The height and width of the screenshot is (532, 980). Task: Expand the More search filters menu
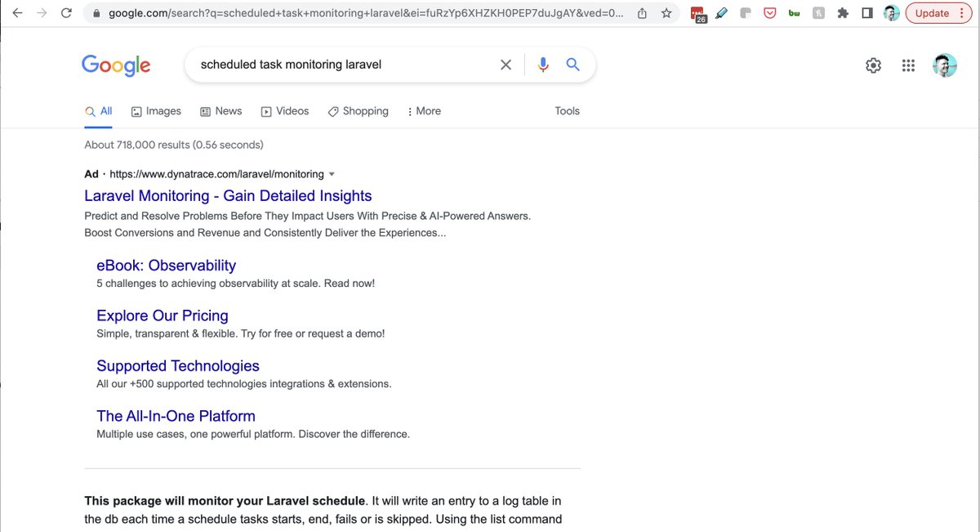(424, 111)
